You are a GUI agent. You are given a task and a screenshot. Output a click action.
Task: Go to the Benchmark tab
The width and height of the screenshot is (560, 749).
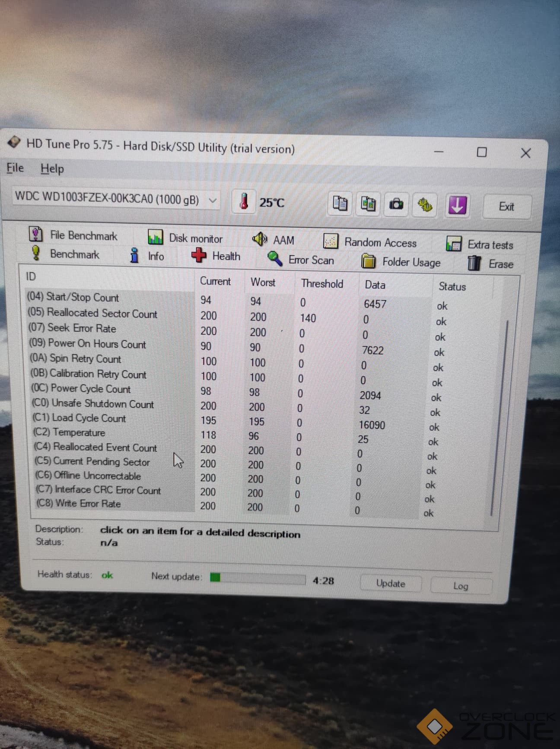pos(65,254)
